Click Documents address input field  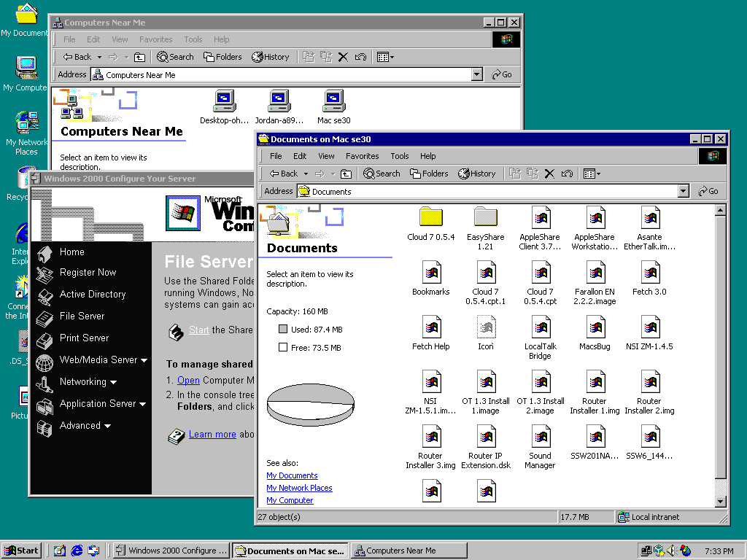[487, 192]
